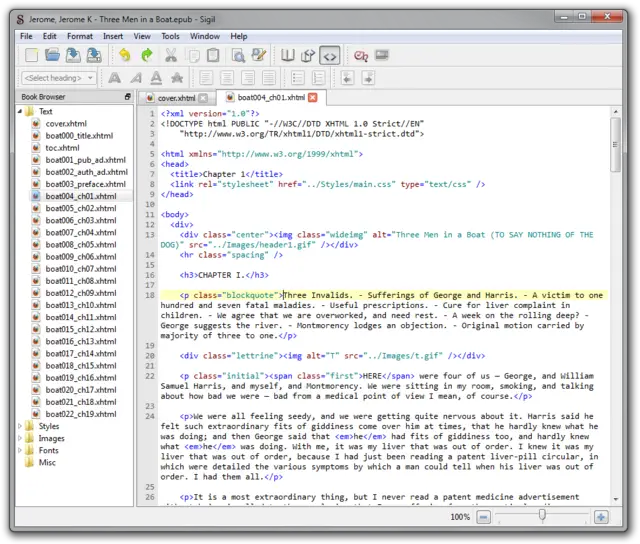This screenshot has width=640, height=544.
Task: Click the Zoom in plus button
Action: 601,517
